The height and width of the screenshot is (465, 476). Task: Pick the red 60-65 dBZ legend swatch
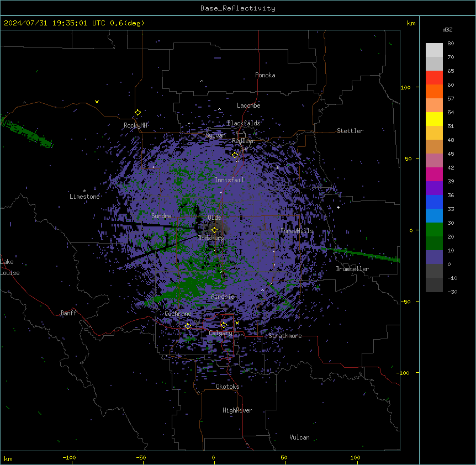pos(434,78)
